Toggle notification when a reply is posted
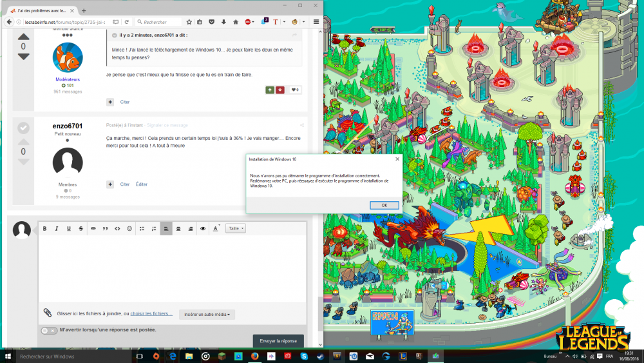This screenshot has width=644, height=363. pyautogui.click(x=49, y=330)
